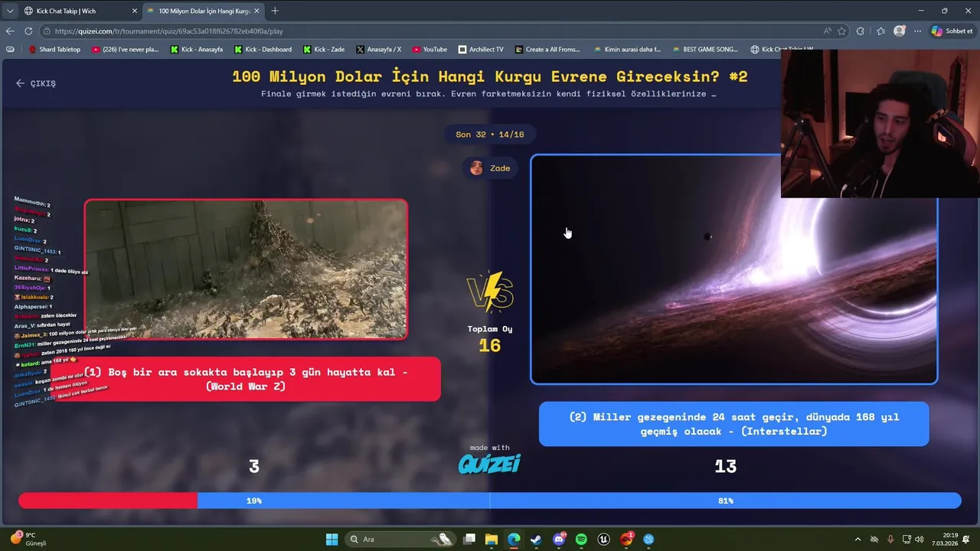Open Archillect TV bookmark
The height and width of the screenshot is (551, 980).
pyautogui.click(x=481, y=49)
